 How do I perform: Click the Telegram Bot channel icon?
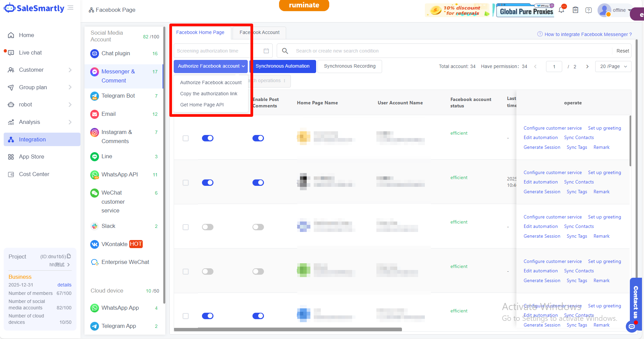tap(95, 96)
